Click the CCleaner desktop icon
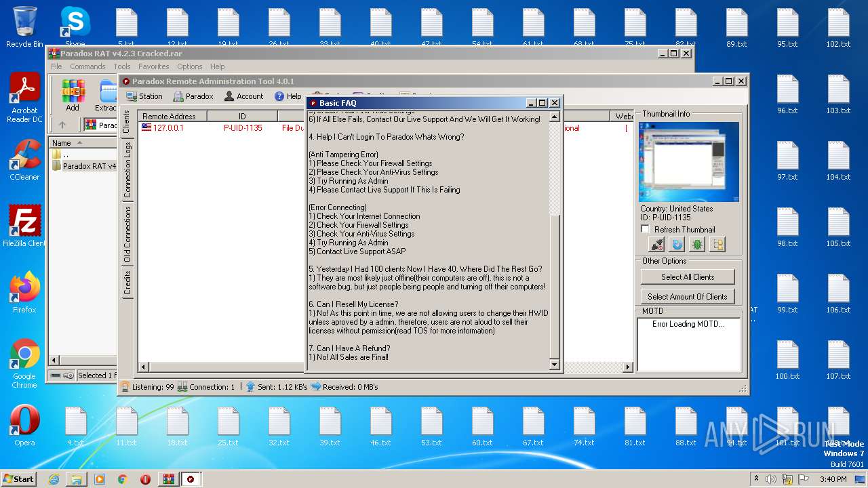The height and width of the screenshot is (488, 868). coord(24,160)
